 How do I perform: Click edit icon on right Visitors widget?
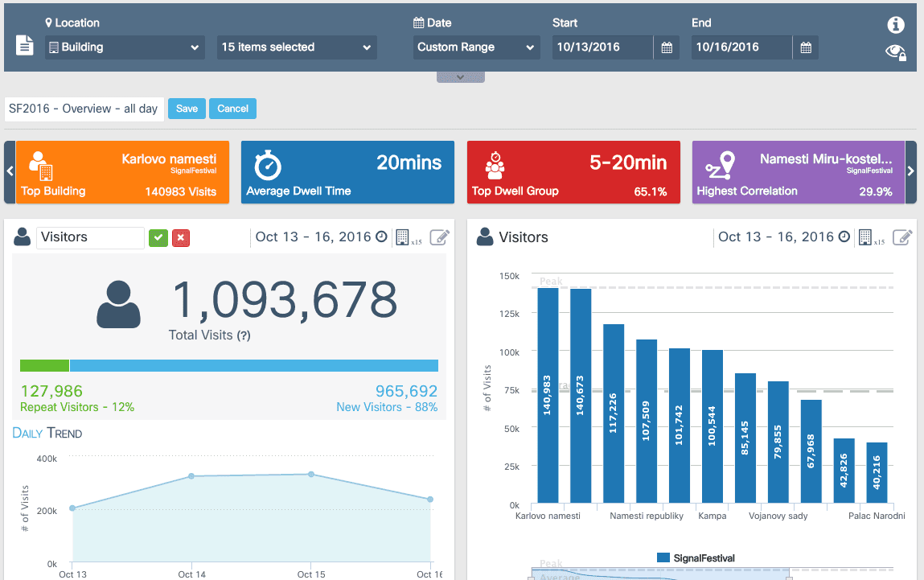903,237
